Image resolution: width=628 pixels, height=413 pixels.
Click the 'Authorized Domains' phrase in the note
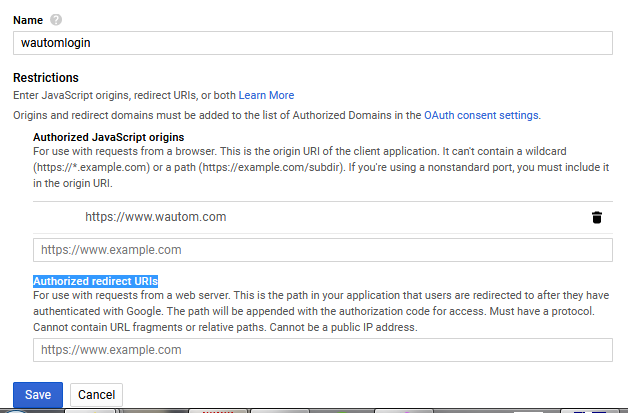tap(359, 115)
